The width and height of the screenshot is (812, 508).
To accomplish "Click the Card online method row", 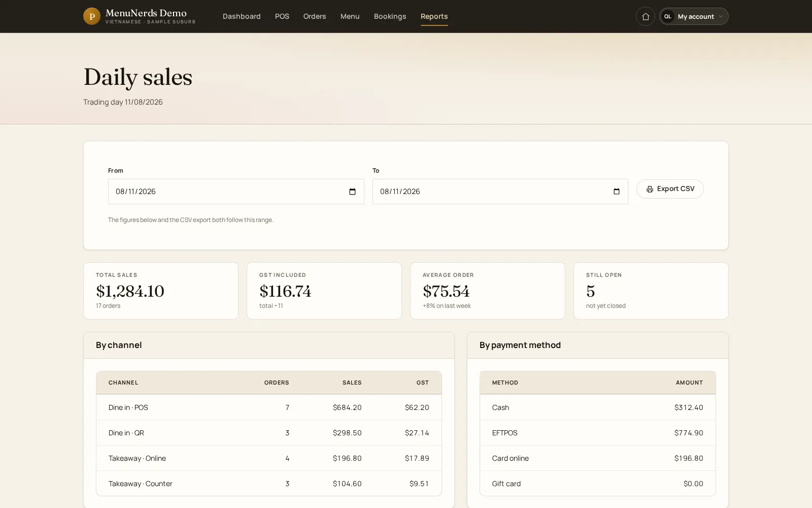I will [x=598, y=458].
